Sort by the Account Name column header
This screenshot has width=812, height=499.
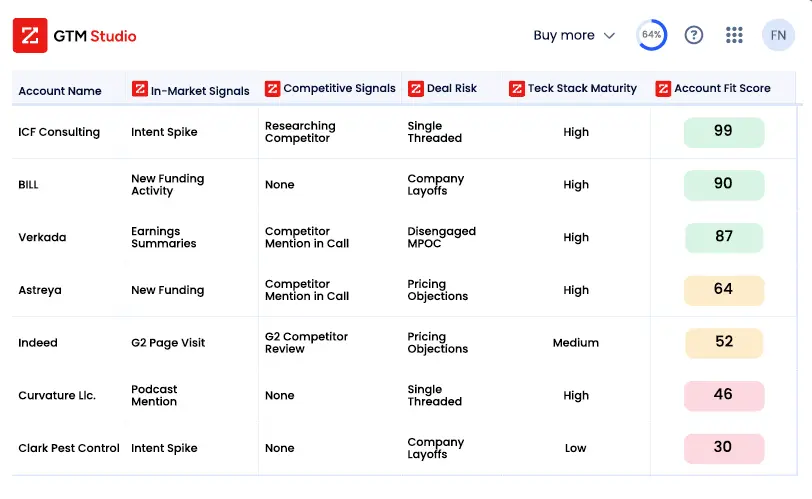(x=60, y=91)
